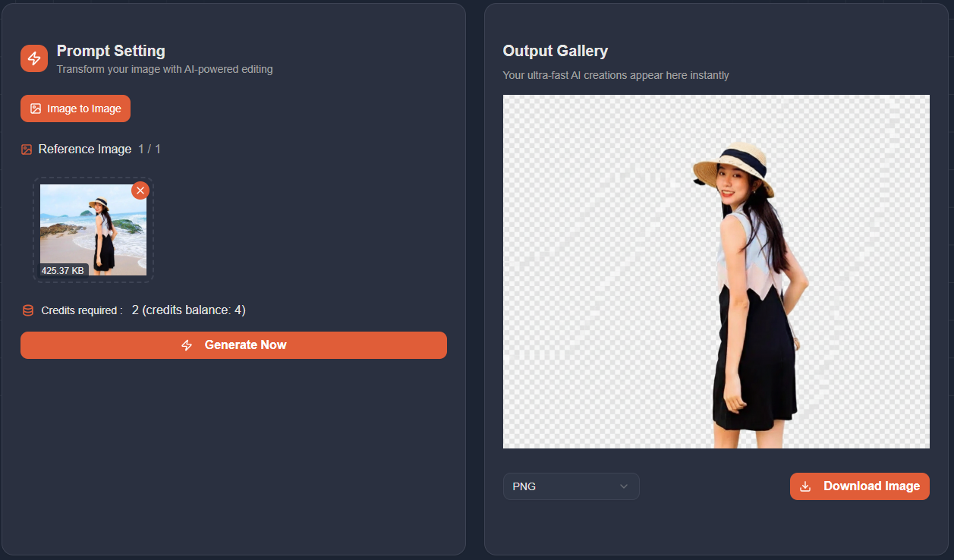Remove the uploaded reference image
This screenshot has width=954, height=560.
(x=140, y=190)
